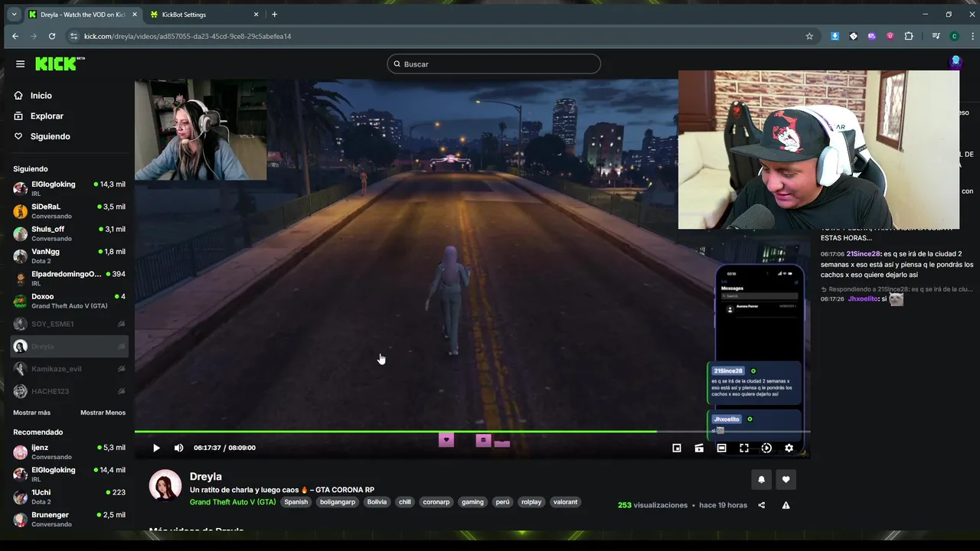Open Grand Theft Auto V (GTA) category
The image size is (980, 551).
(233, 502)
